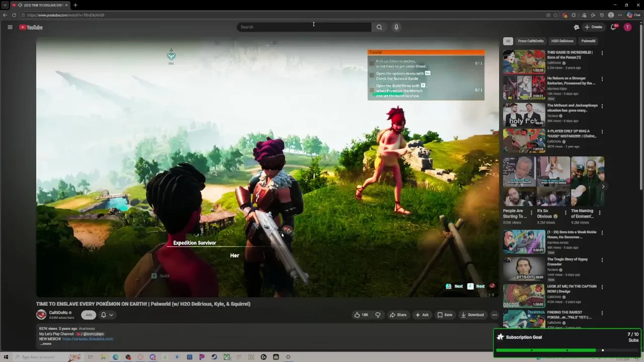Open options for Gypsy Crusader video
This screenshot has width=644, height=362.
602,260
